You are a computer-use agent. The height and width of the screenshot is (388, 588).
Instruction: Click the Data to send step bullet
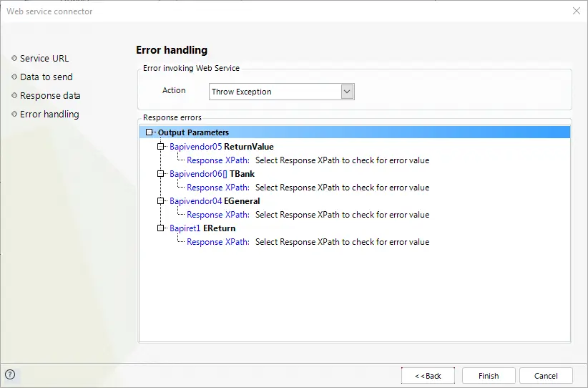click(x=14, y=77)
